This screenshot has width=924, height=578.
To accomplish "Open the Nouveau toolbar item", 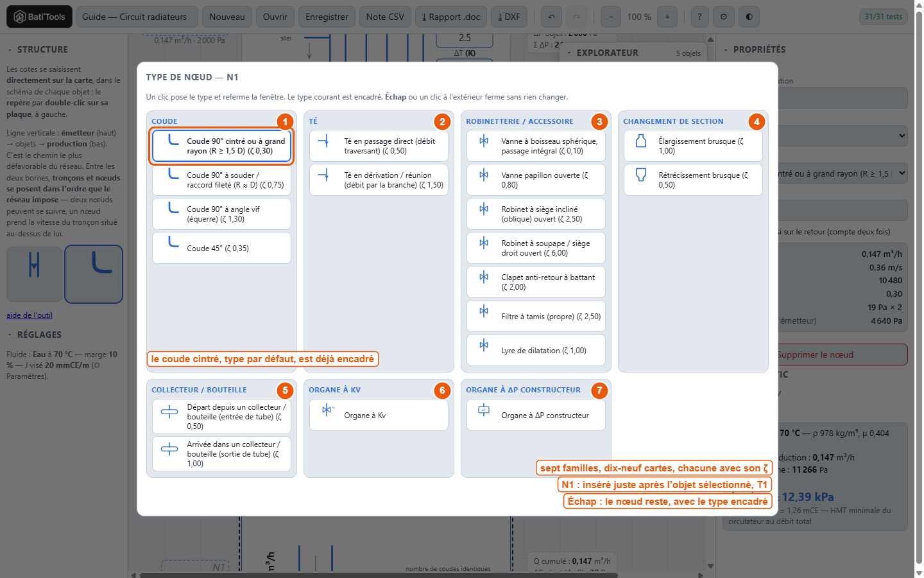I will tap(227, 17).
